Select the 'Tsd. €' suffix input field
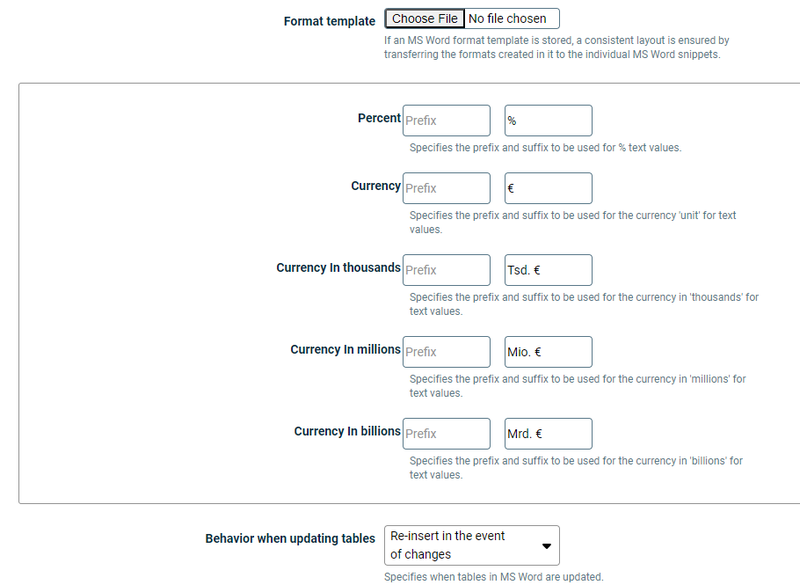Viewport: 800px width, 585px height. (548, 269)
